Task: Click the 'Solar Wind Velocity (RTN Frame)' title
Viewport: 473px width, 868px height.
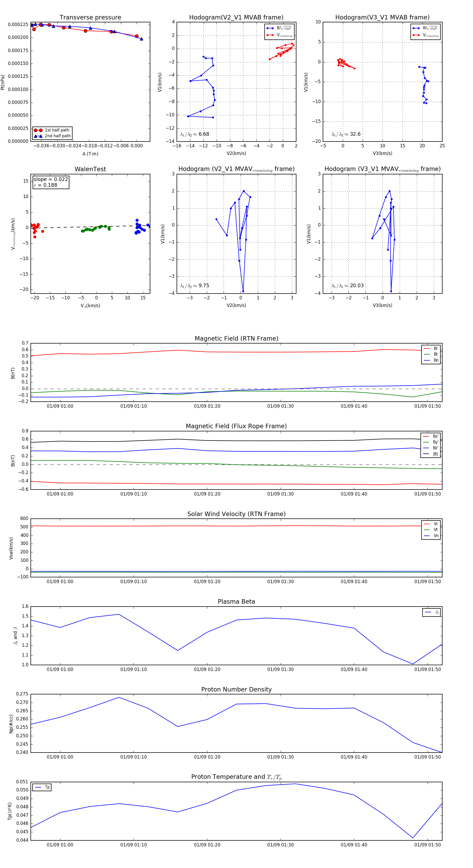Action: point(236,514)
